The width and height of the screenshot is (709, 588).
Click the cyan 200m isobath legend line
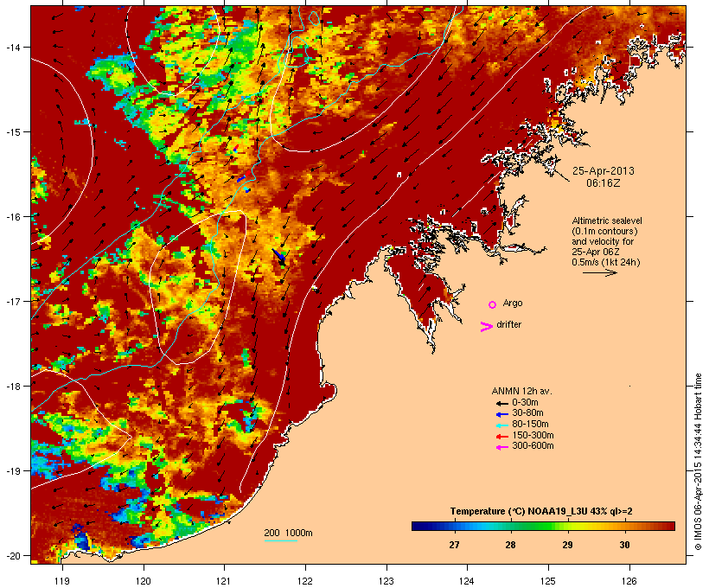[x=280, y=540]
